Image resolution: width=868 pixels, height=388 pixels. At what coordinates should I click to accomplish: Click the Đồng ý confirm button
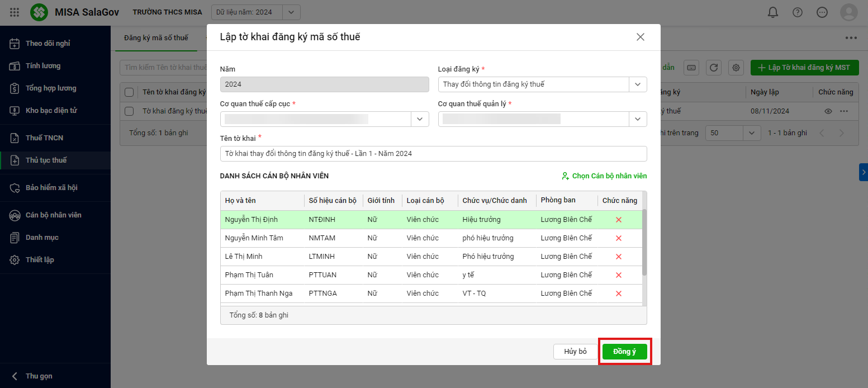click(624, 352)
